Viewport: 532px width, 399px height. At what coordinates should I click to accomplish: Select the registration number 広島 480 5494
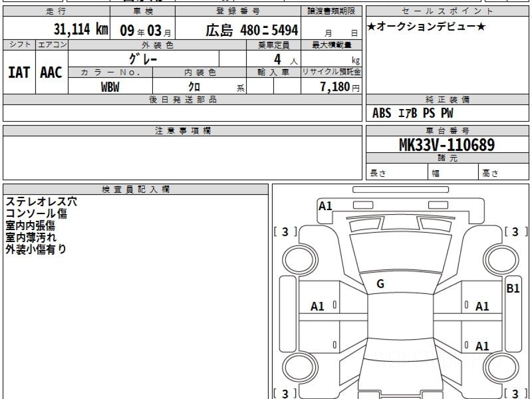251,30
